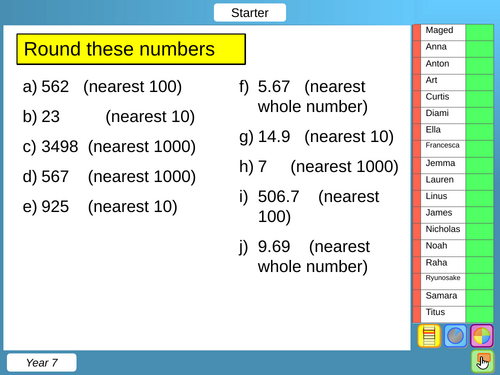Select student Diami in the class list
Viewport: 500px width, 375px height.
point(443,115)
